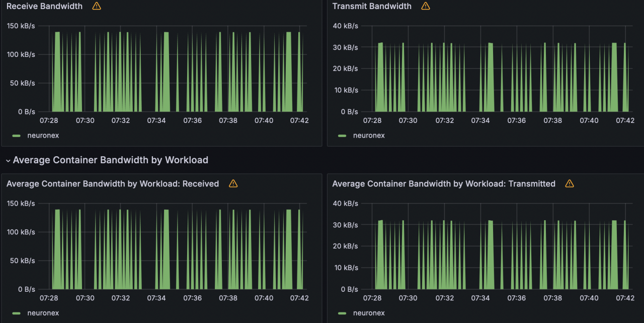Open the Workload: Transmitted panel title menu
Viewport: 644px width, 323px height.
point(444,184)
